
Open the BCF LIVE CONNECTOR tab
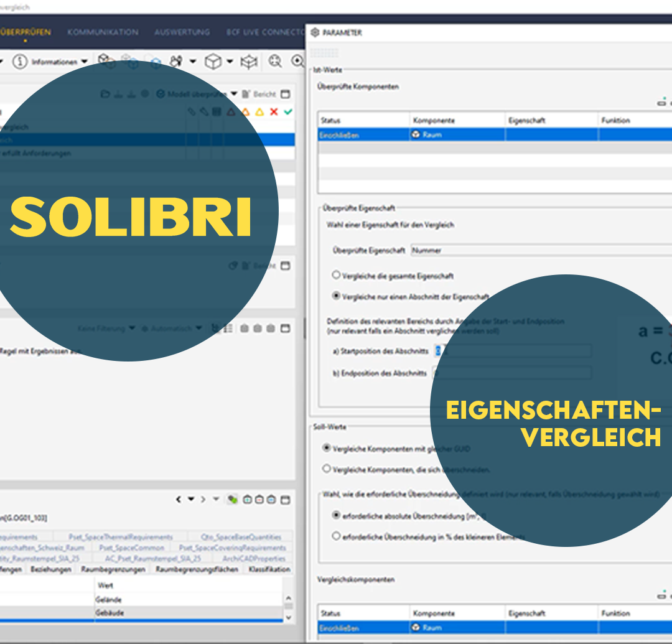(x=266, y=32)
